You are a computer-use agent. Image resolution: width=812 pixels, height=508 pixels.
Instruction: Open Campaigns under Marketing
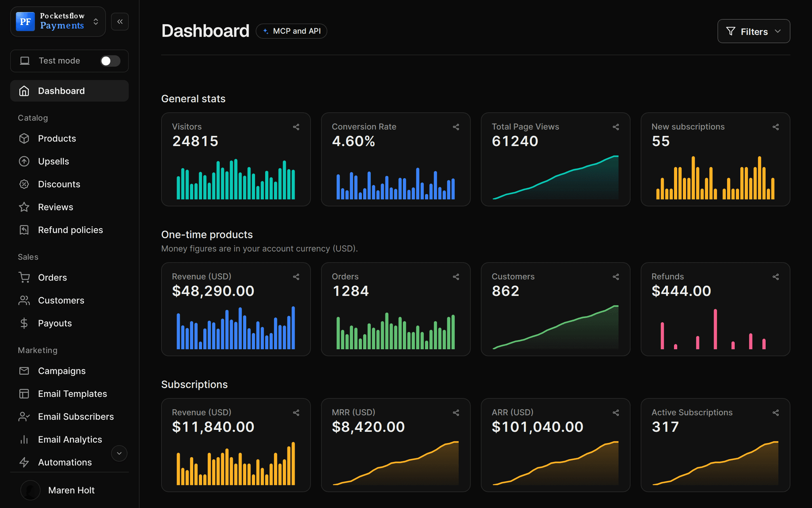pos(69,371)
